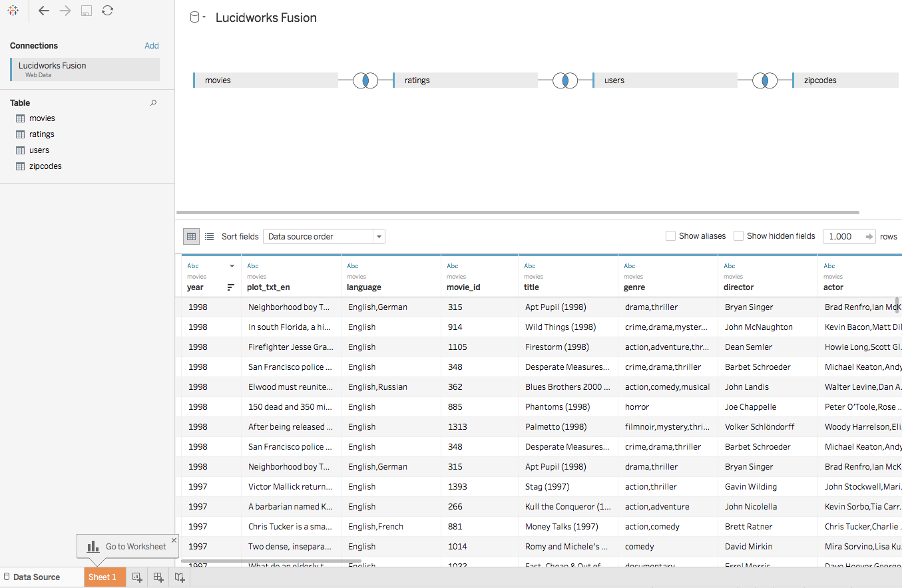Open the ratings-users join icon
This screenshot has height=588, width=902.
tap(565, 80)
